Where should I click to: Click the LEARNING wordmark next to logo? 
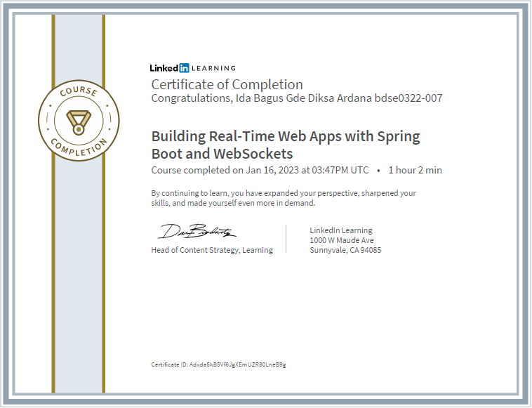coord(213,68)
